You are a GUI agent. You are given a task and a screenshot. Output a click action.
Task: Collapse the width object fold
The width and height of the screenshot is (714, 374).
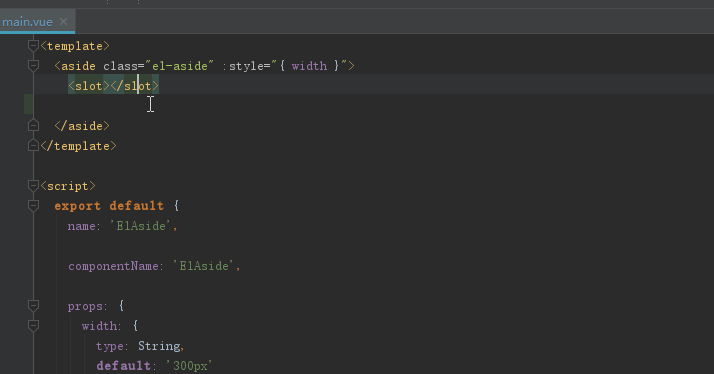coord(33,325)
